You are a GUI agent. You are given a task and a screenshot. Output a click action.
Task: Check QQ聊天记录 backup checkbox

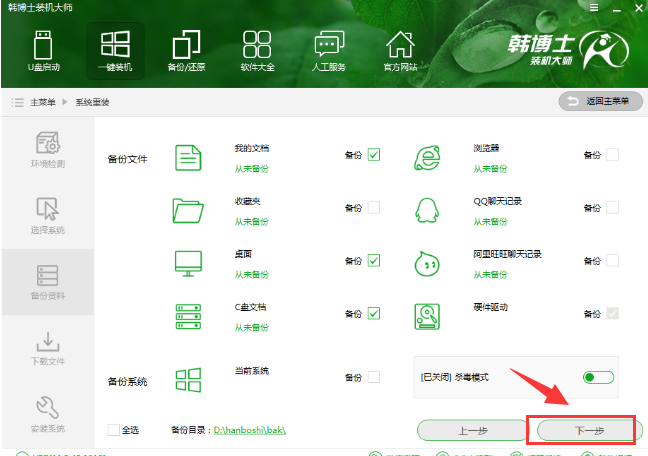coord(612,208)
